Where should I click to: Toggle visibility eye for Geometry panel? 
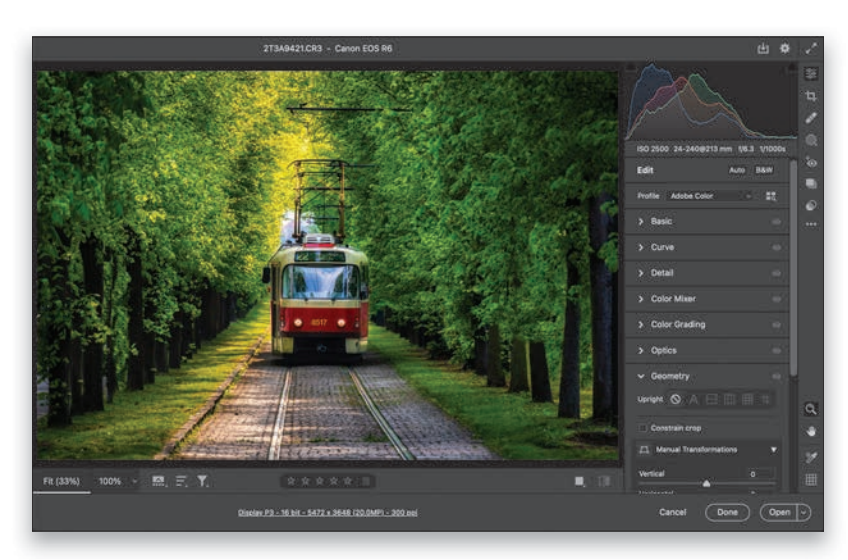pyautogui.click(x=776, y=377)
